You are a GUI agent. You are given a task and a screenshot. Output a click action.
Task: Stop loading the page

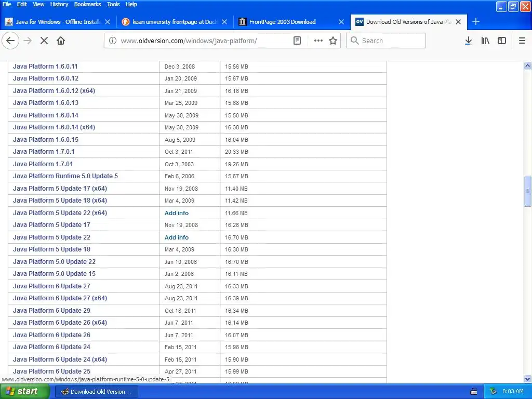point(44,41)
